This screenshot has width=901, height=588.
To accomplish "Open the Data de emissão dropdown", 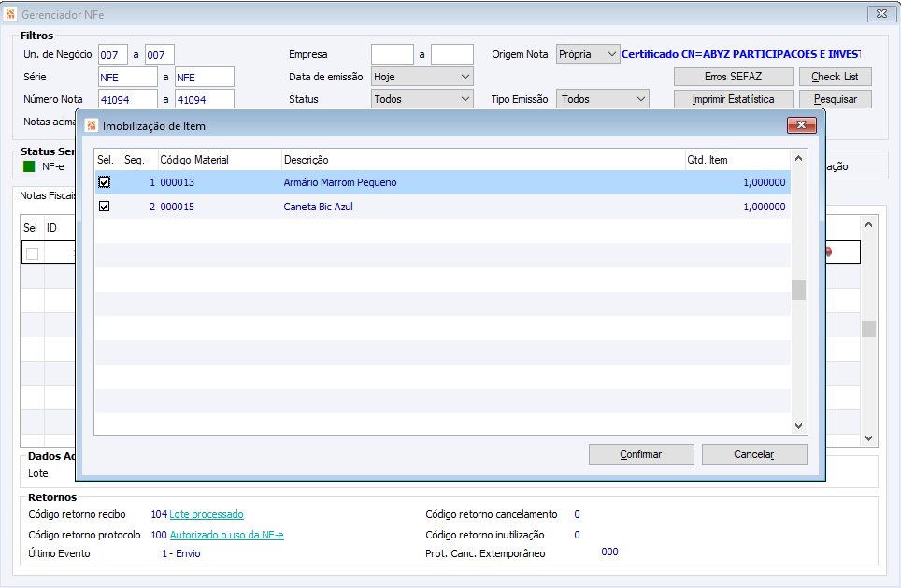I will [x=465, y=77].
